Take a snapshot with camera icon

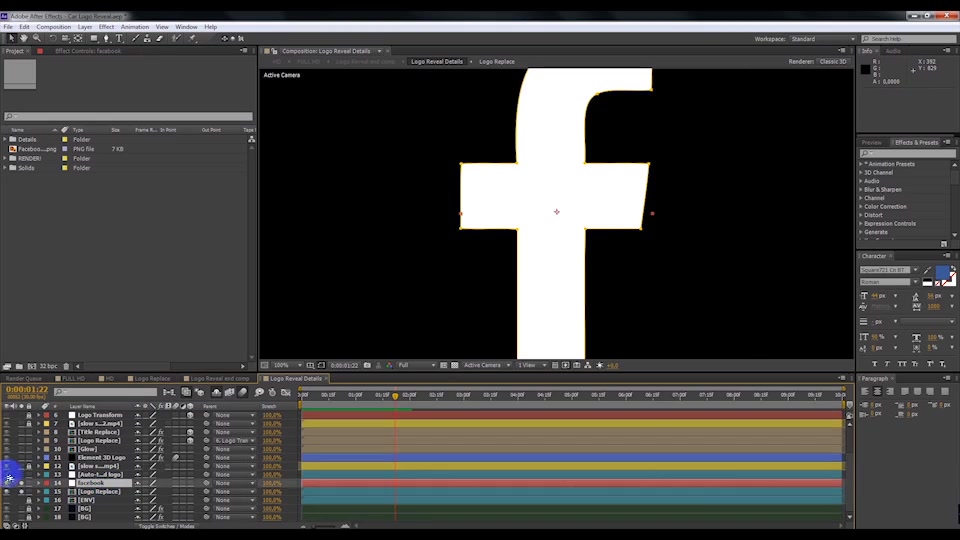(x=367, y=366)
